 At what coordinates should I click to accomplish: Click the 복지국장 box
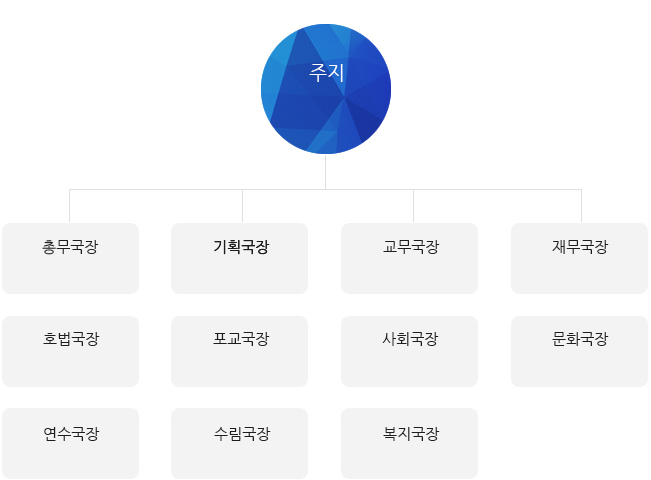(x=410, y=443)
